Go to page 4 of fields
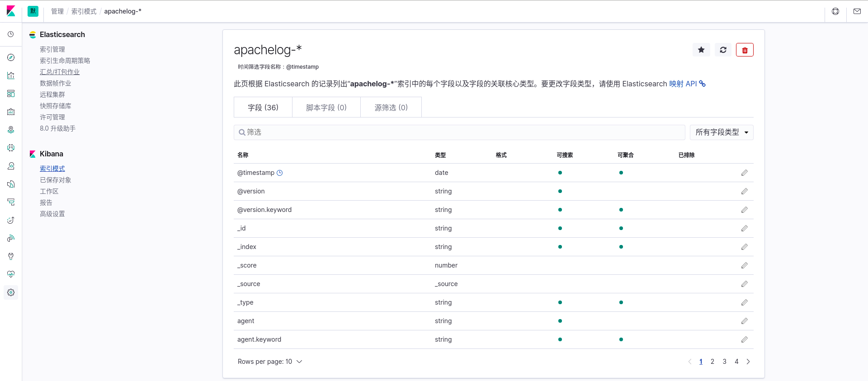 click(736, 362)
